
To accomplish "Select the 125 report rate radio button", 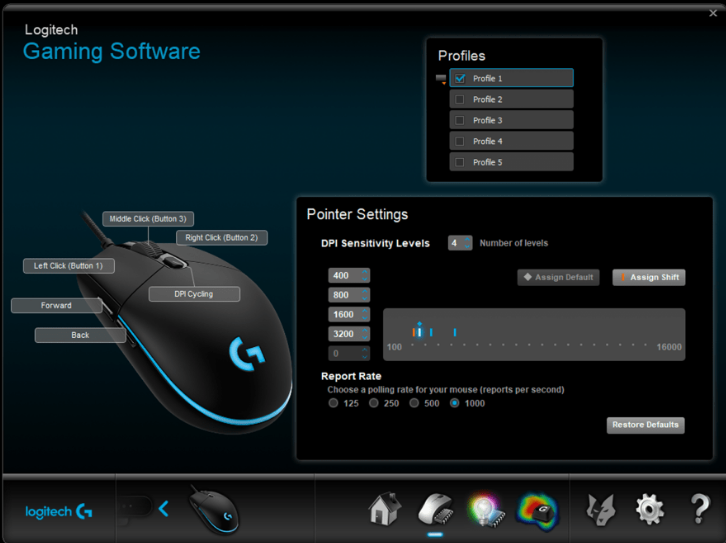I will 333,403.
